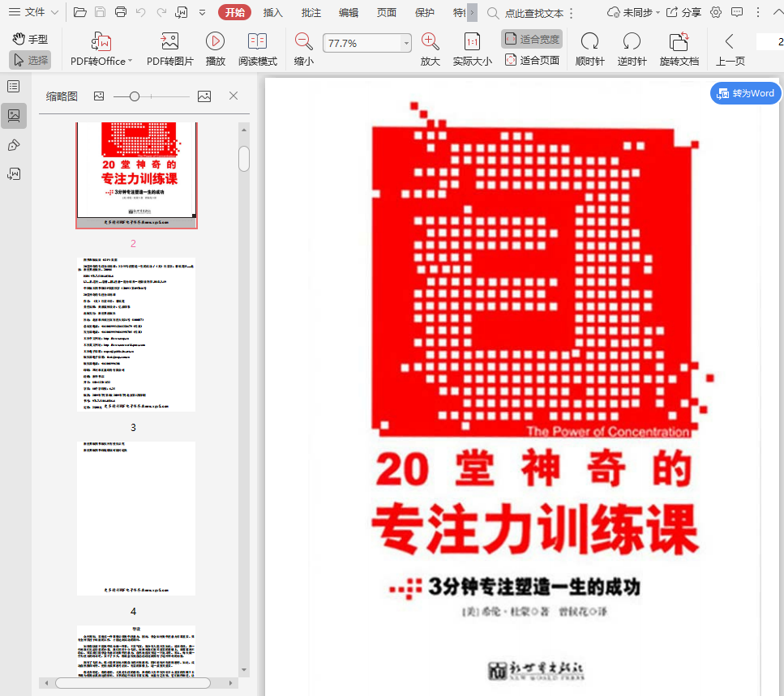Open the annotations sidebar icon
The height and width of the screenshot is (696, 784).
[14, 174]
